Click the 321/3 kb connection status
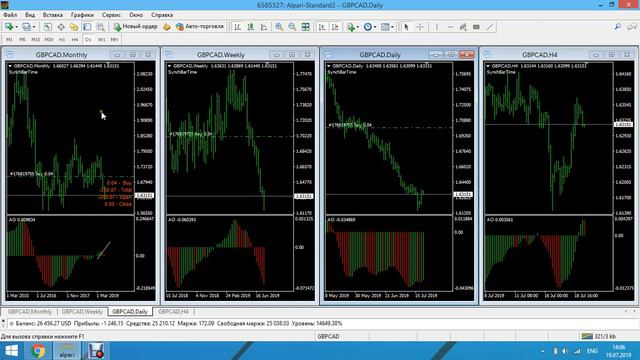This screenshot has width=640, height=360. coord(599,336)
